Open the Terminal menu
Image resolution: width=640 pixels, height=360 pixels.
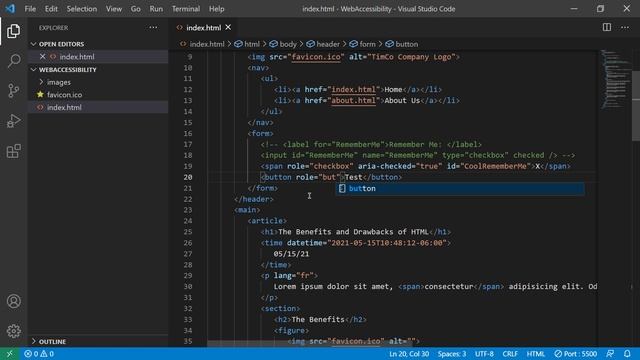(186, 9)
